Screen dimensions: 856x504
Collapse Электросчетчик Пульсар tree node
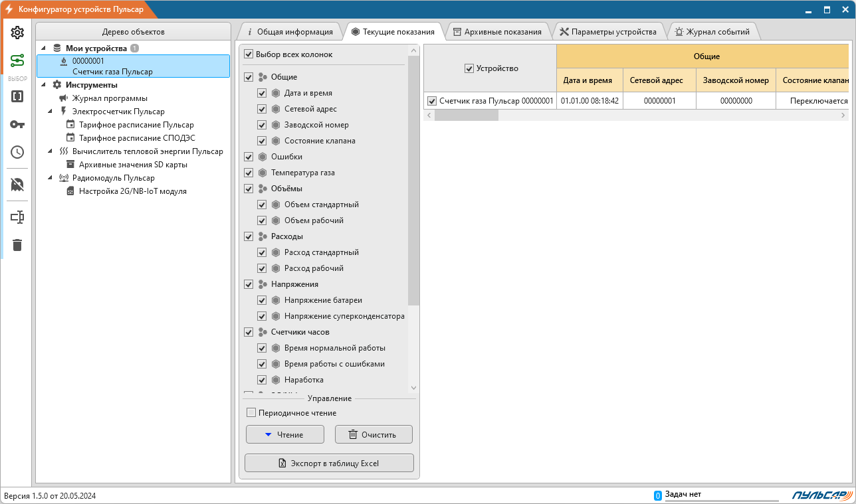tap(51, 112)
